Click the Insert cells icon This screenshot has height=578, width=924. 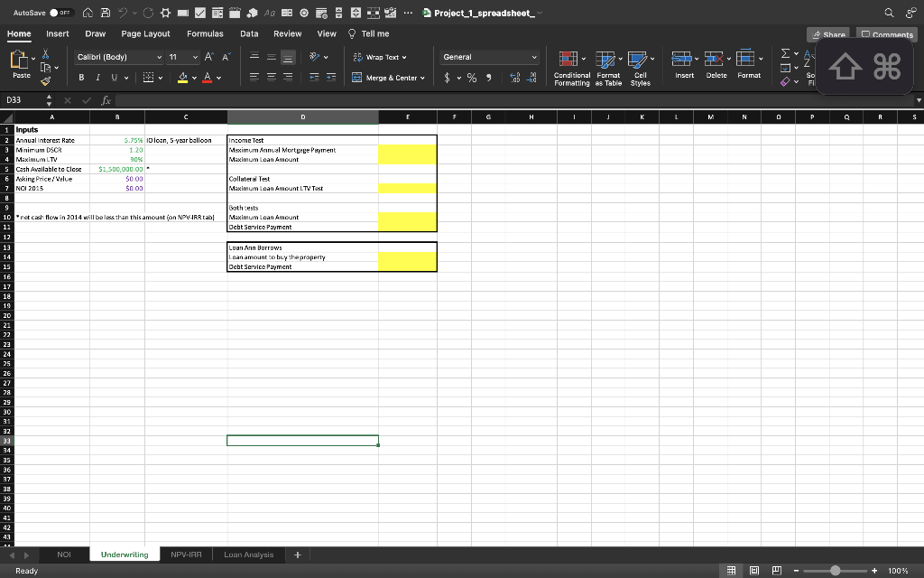point(682,59)
